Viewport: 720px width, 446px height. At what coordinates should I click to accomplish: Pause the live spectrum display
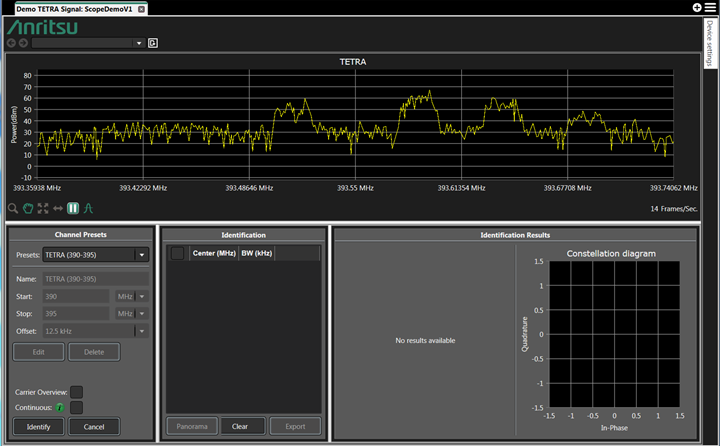(73, 209)
